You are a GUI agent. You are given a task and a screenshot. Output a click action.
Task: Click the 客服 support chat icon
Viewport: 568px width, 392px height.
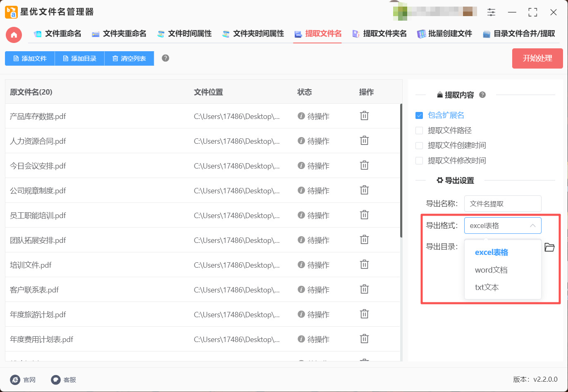coord(56,380)
